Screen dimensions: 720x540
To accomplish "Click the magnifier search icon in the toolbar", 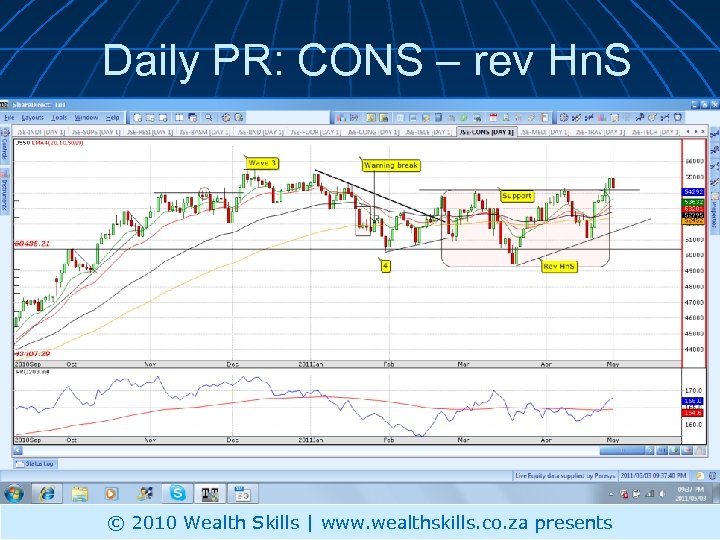I will tap(209, 118).
